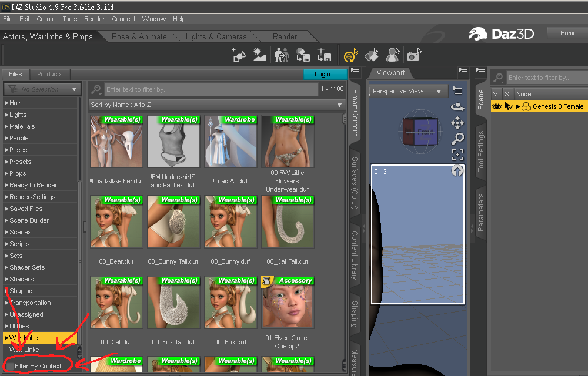Click the content search magnifier icon
The width and height of the screenshot is (588, 376).
[96, 89]
